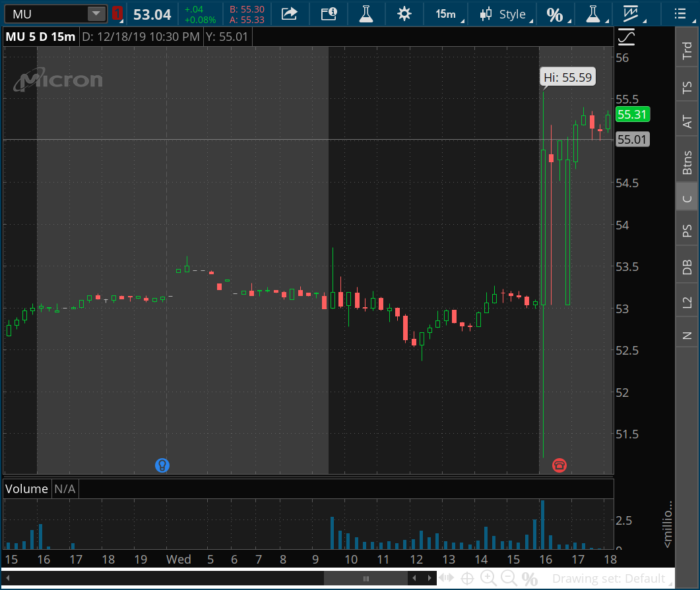Image resolution: width=700 pixels, height=590 pixels.
Task: Click the green 55.31 last price label
Action: [x=633, y=115]
